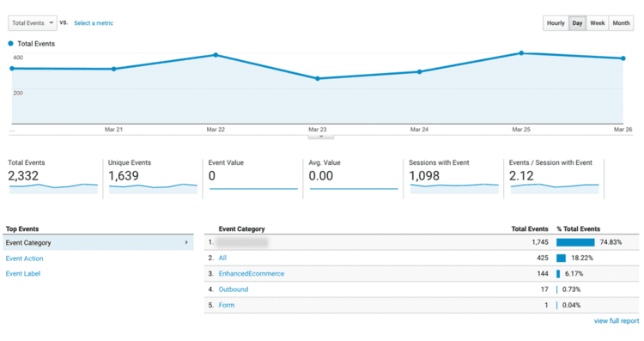
Task: Click the Mar 26 data point on chart
Action: point(623,58)
